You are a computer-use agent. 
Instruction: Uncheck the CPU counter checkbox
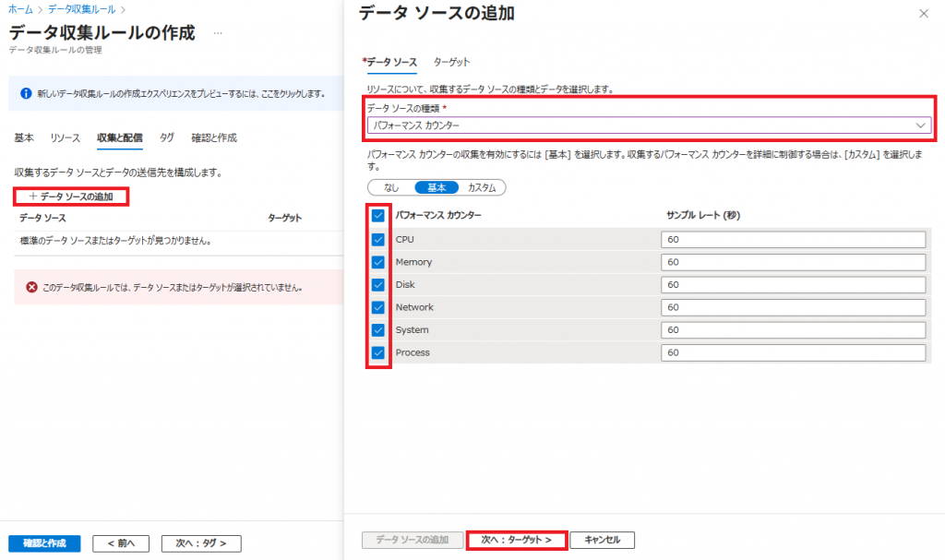[378, 239]
